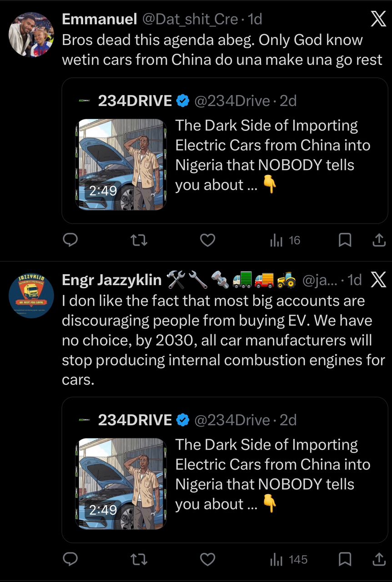Open the @Dat_shit_Cre handle link

coord(190,19)
